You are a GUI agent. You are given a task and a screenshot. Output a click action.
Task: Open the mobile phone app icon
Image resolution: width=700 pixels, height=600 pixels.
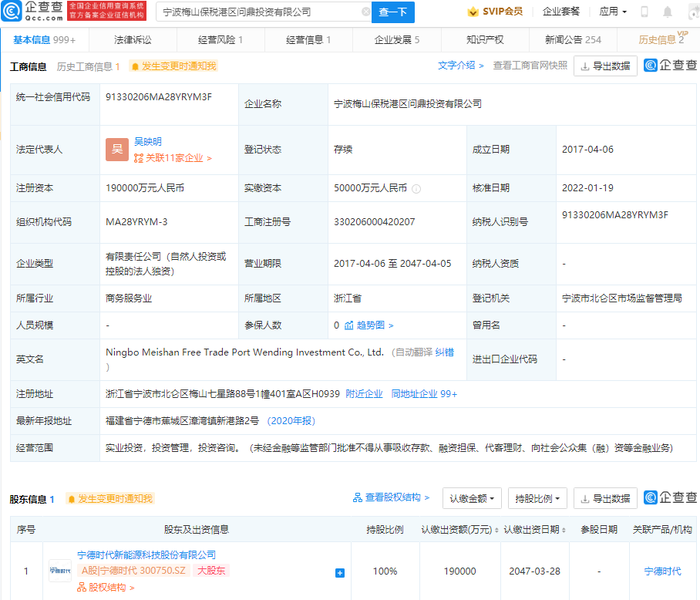[644, 12]
